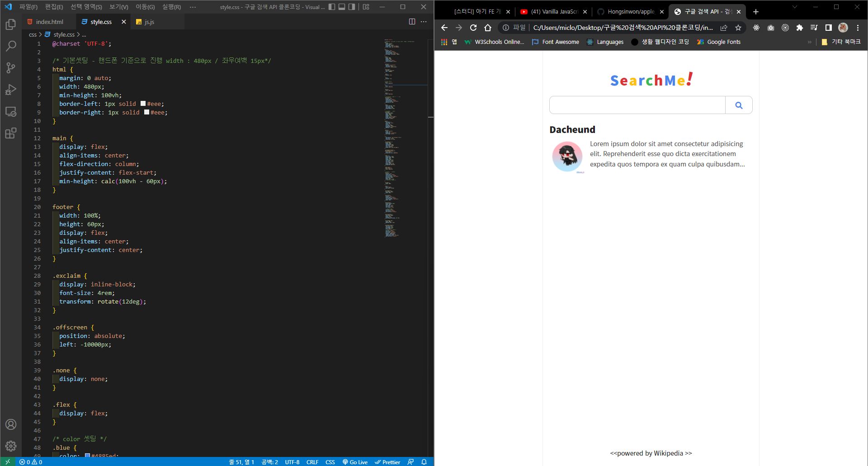Go back in the Chrome browser
Screen dimensions: 868x466
444,28
